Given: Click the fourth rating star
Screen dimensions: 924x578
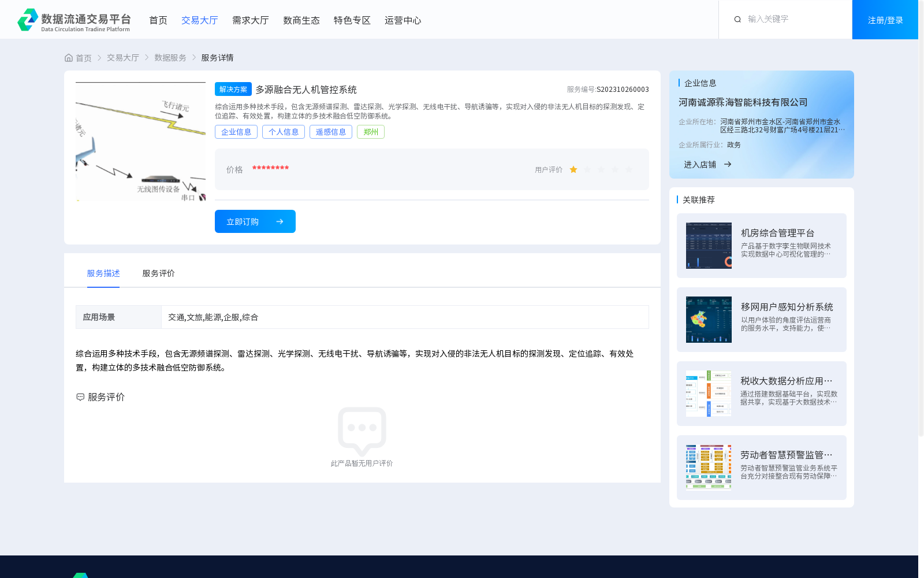Looking at the screenshot, I should (x=615, y=169).
